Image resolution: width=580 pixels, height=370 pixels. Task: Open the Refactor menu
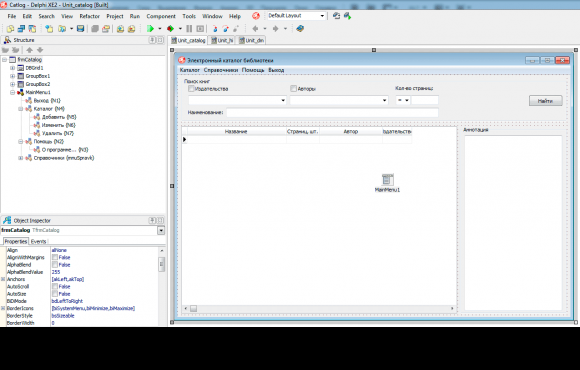[90, 16]
